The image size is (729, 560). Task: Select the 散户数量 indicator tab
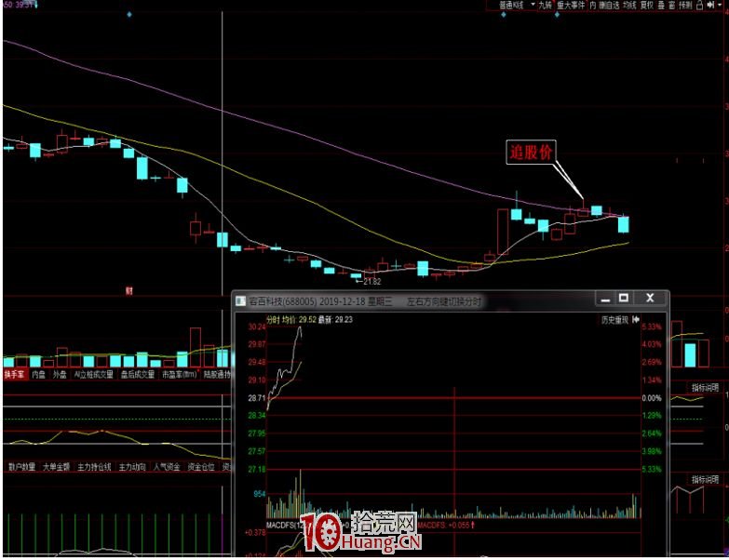pos(21,467)
